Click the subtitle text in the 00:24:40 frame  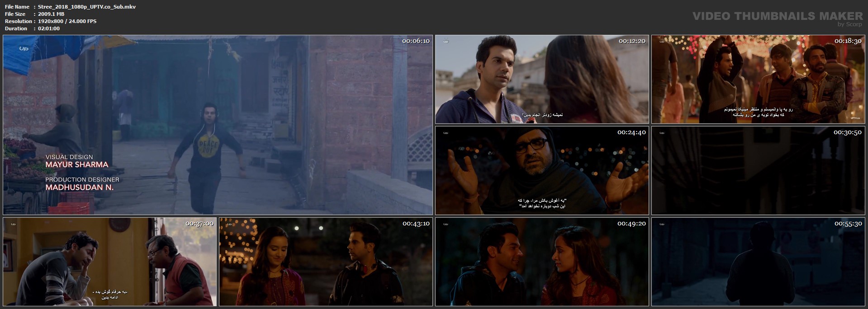point(542,203)
